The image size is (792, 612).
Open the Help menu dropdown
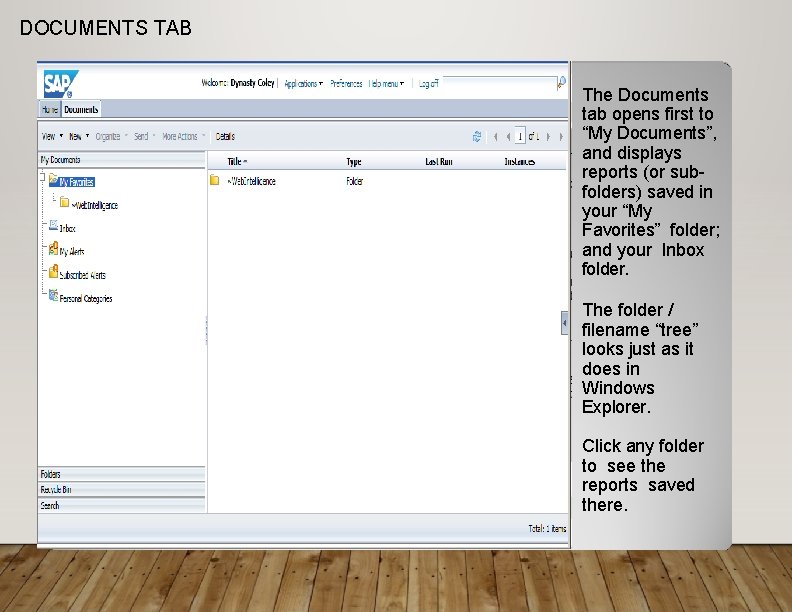coord(386,84)
